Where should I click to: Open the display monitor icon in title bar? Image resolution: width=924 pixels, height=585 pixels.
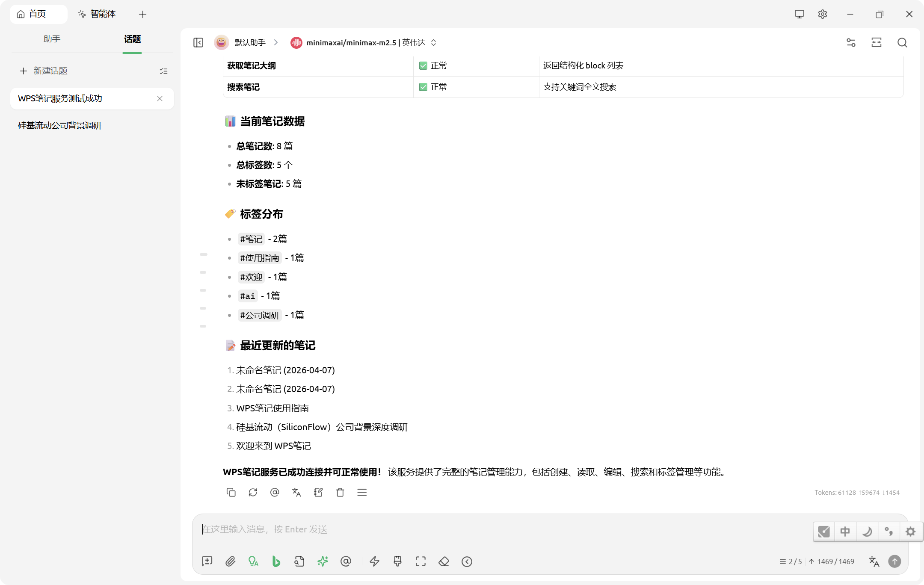pyautogui.click(x=799, y=14)
